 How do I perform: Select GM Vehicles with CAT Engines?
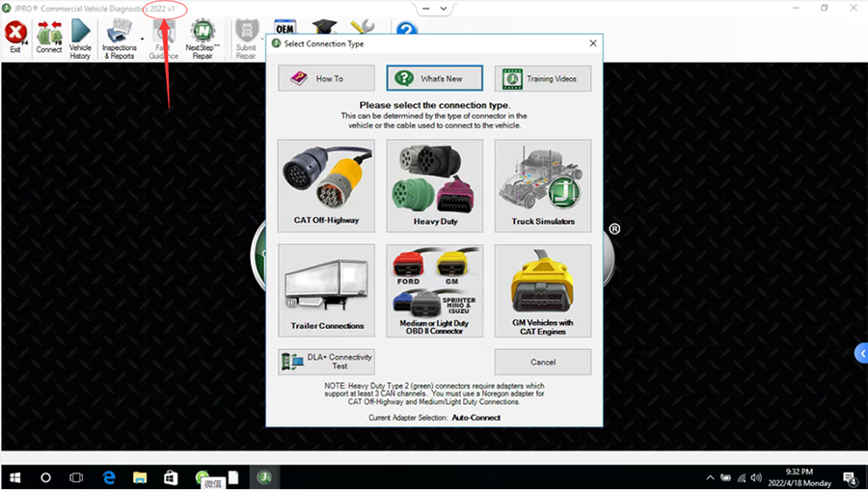click(542, 290)
